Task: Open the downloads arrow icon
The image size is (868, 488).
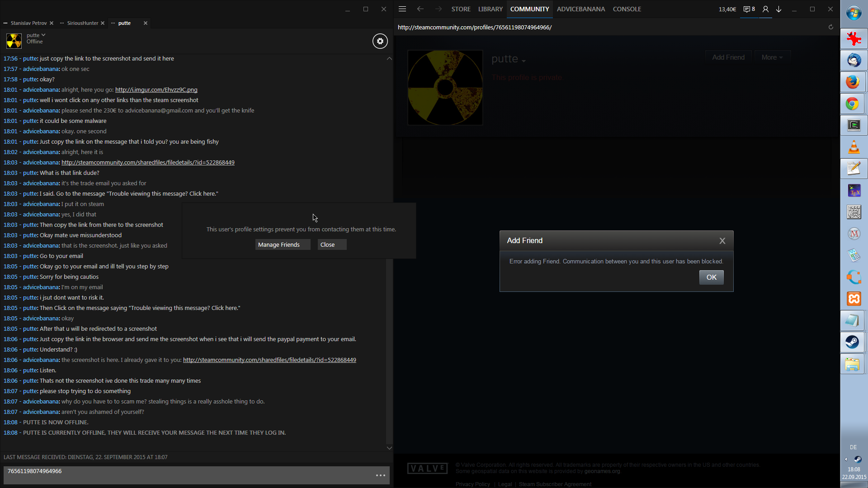Action: tap(779, 9)
